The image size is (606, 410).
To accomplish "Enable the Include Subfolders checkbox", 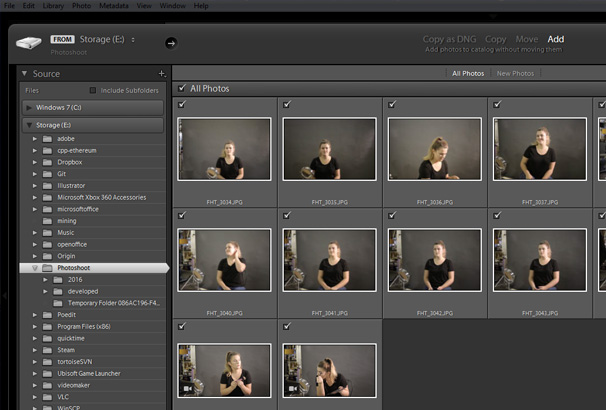I will pyautogui.click(x=93, y=90).
